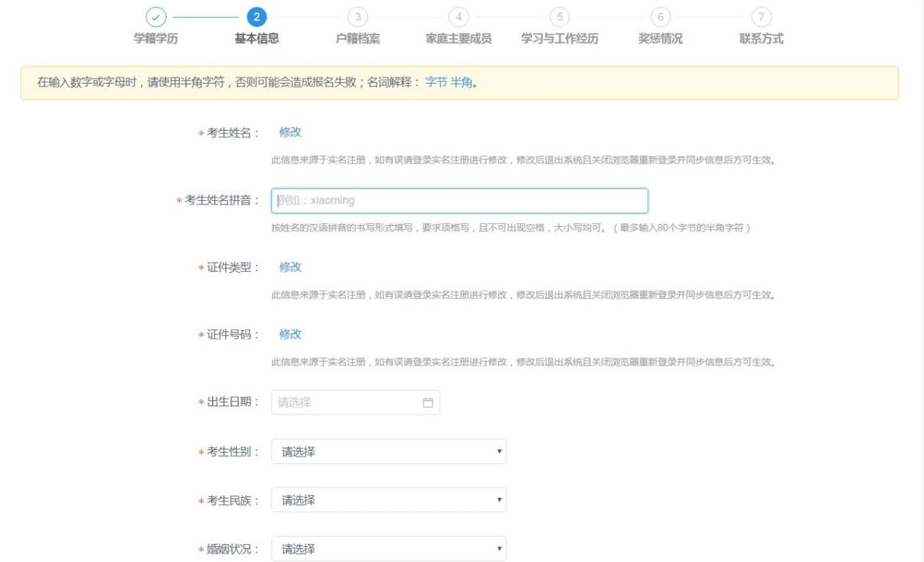Open the 考生性别 dropdown
Image resolution: width=924 pixels, height=562 pixels.
point(388,451)
